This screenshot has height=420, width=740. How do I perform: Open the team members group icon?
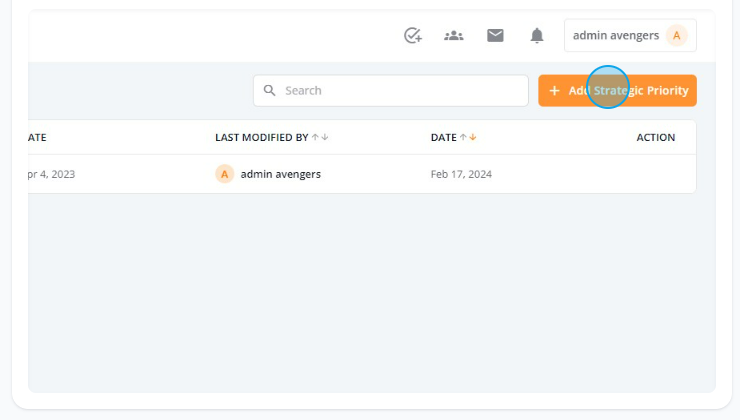pos(454,35)
